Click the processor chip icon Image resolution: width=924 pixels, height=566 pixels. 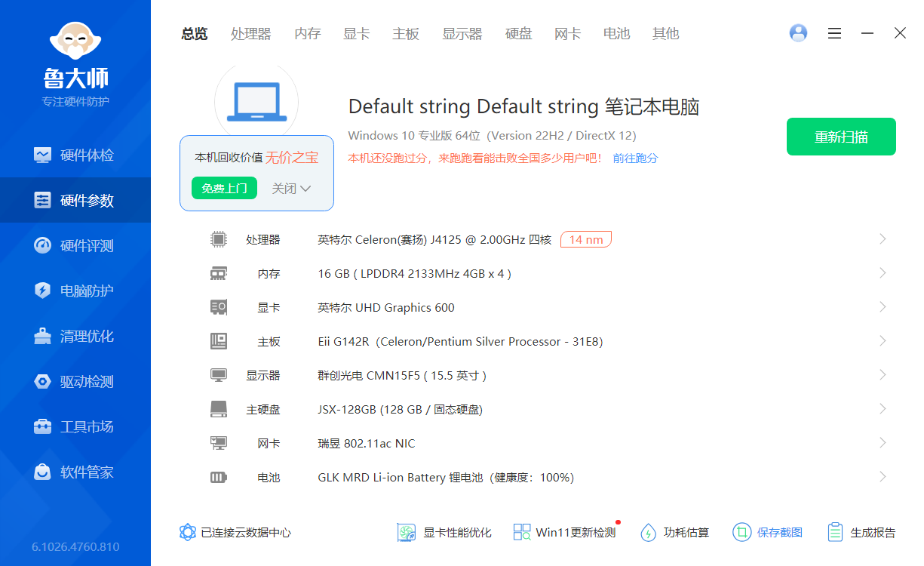point(218,239)
